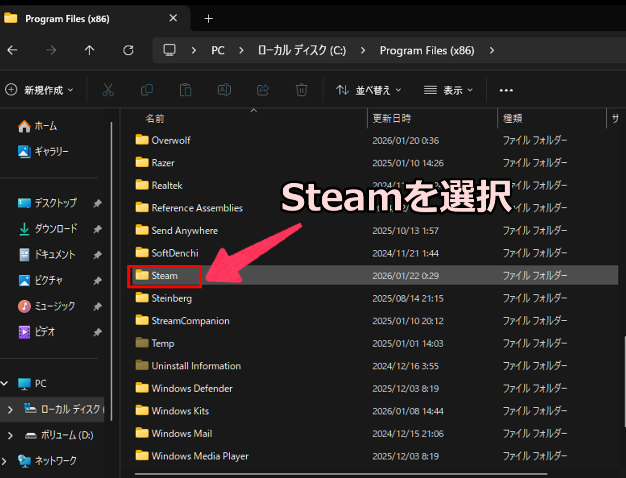This screenshot has width=626, height=478.
Task: Click the Share icon in toolbar
Action: (262, 90)
